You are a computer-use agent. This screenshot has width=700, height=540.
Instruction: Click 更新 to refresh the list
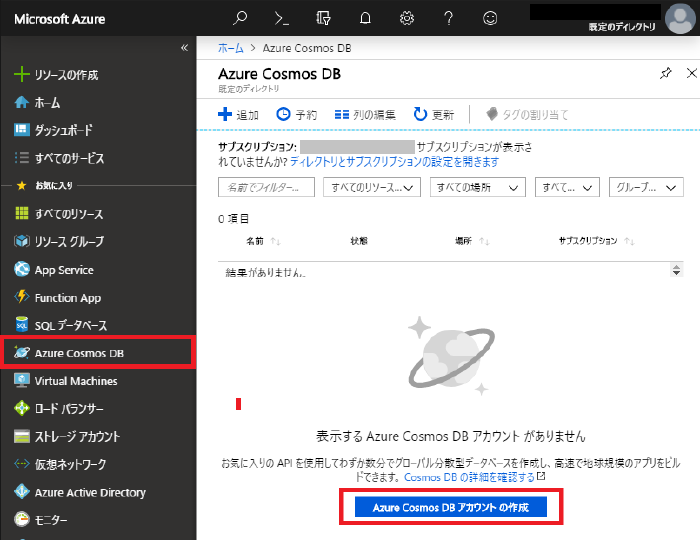click(433, 115)
